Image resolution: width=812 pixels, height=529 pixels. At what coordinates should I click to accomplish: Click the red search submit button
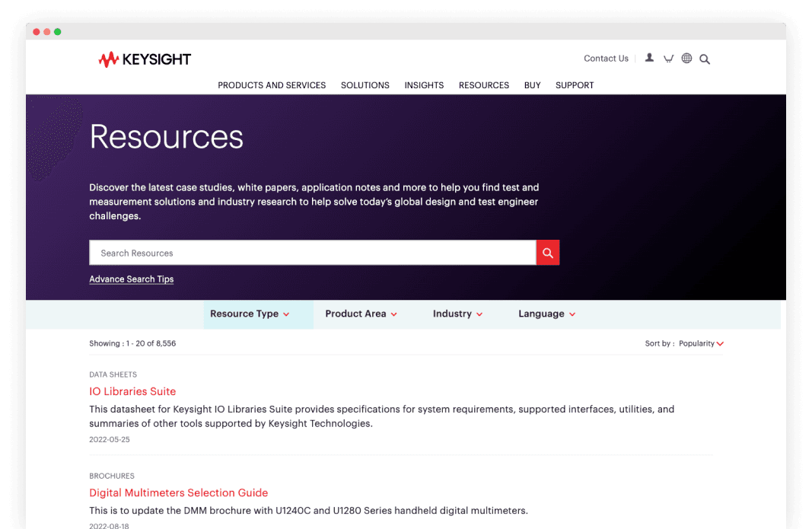548,253
